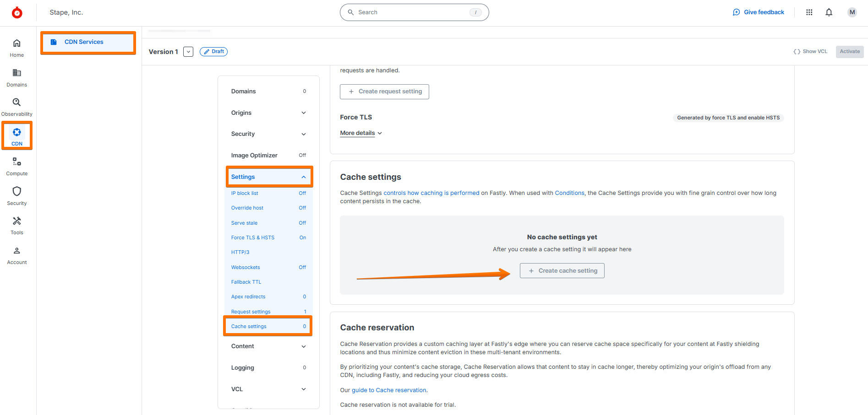Open the Account section
Image resolution: width=868 pixels, height=415 pixels.
(17, 255)
